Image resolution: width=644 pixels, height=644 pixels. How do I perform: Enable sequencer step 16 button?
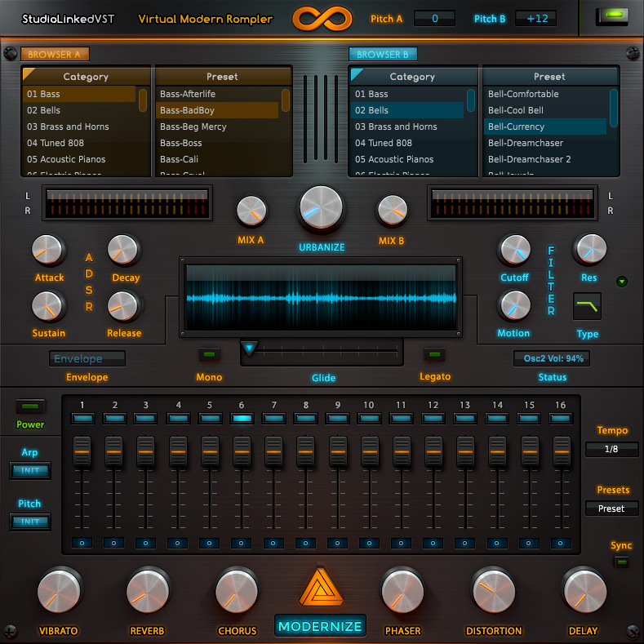pos(561,418)
